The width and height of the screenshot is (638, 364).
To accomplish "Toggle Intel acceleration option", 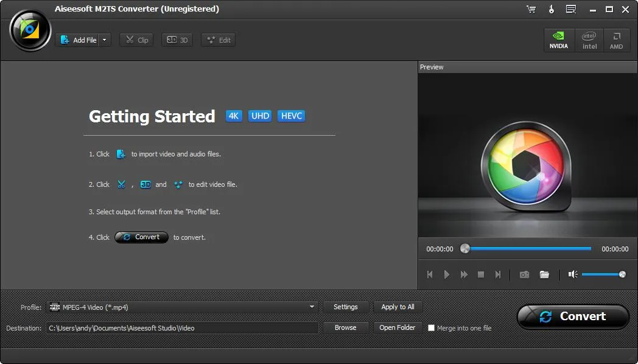I will click(589, 40).
